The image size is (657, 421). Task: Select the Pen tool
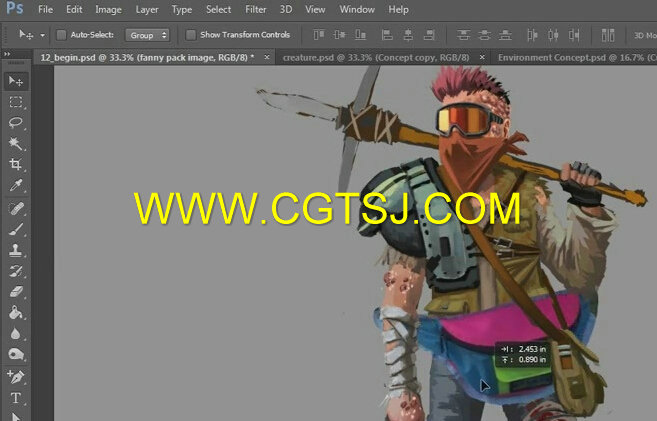click(16, 377)
